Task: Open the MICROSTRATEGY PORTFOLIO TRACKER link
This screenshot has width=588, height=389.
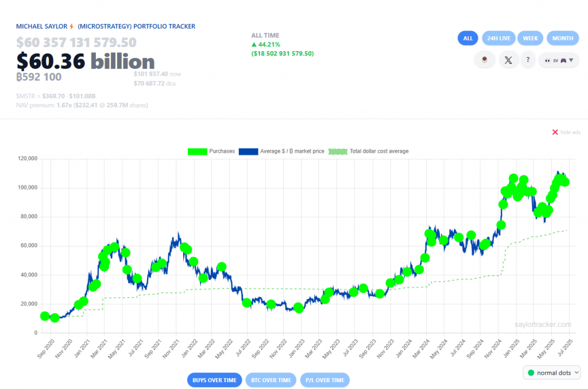Action: [136, 26]
